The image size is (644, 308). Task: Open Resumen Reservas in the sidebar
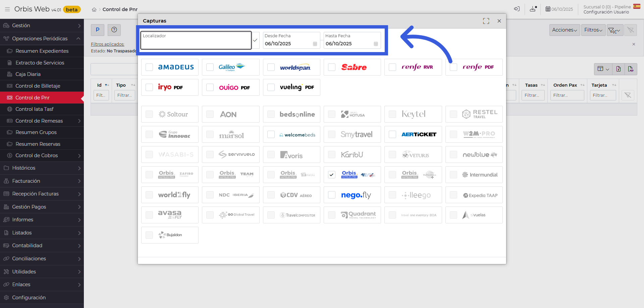point(42,144)
